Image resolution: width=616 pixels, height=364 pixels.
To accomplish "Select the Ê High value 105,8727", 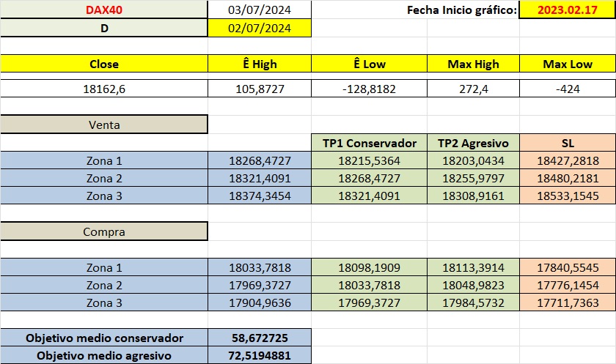I will click(x=260, y=89).
